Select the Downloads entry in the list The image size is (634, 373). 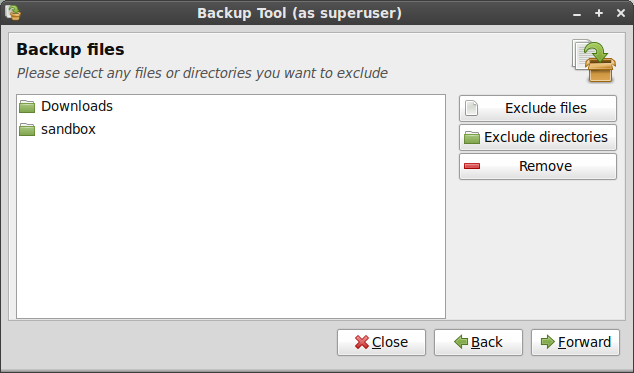(231, 106)
